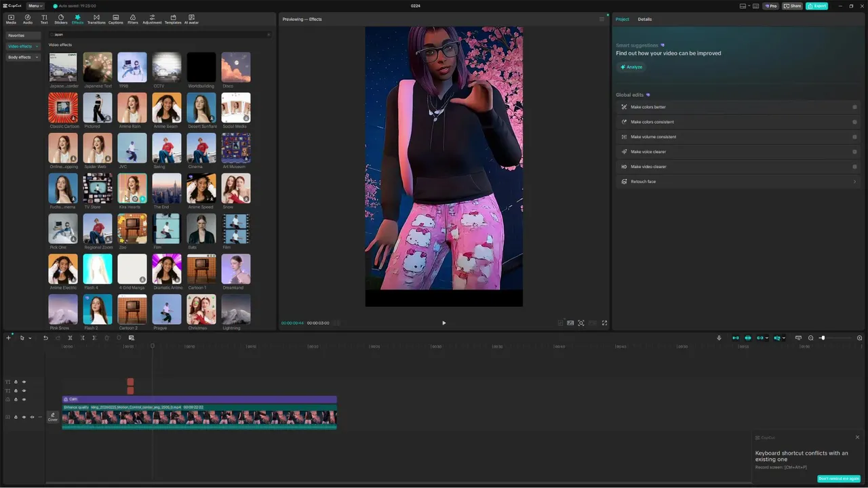
Task: Click the effects search input field
Action: point(160,34)
